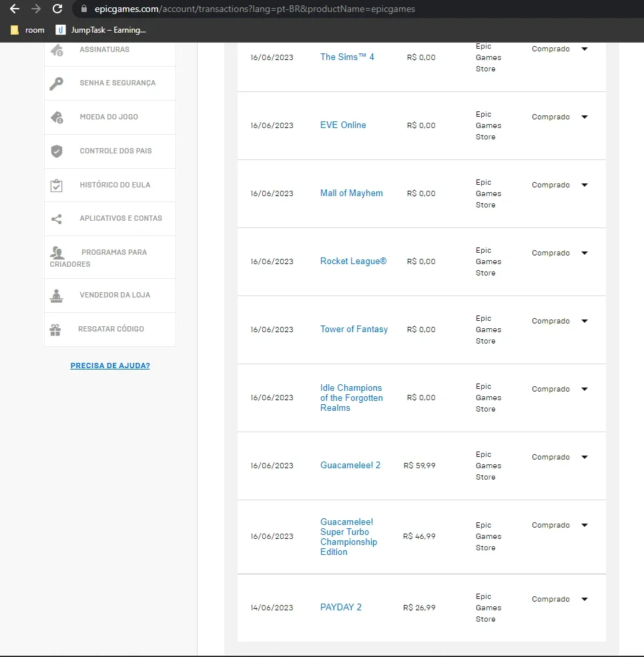Open the room bookmarks folder label
644x657 pixels.
pyautogui.click(x=35, y=30)
